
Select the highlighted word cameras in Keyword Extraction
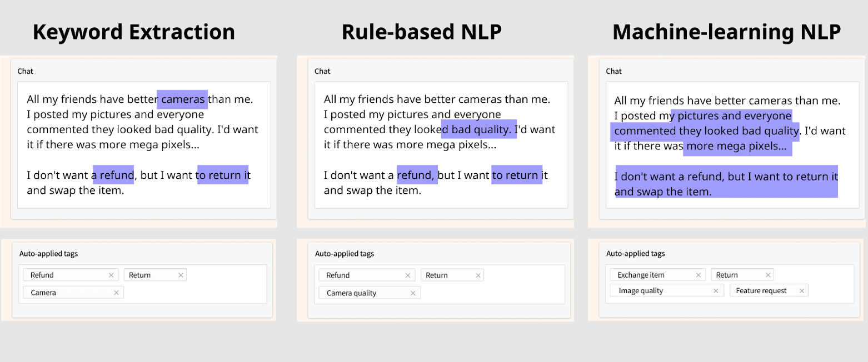(182, 99)
